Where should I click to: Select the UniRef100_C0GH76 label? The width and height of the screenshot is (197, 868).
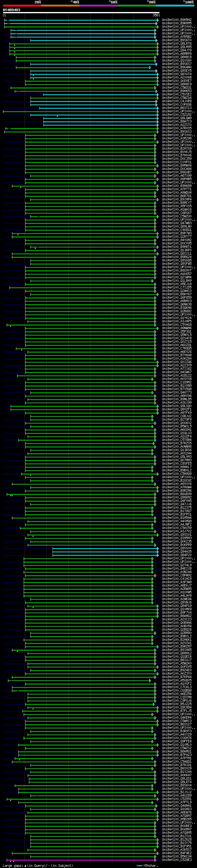(x=177, y=738)
